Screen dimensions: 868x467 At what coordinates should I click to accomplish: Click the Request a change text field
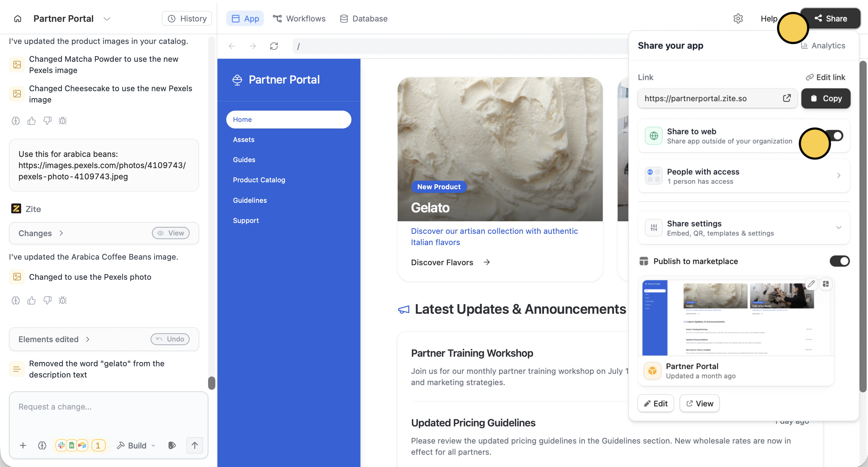pos(108,407)
